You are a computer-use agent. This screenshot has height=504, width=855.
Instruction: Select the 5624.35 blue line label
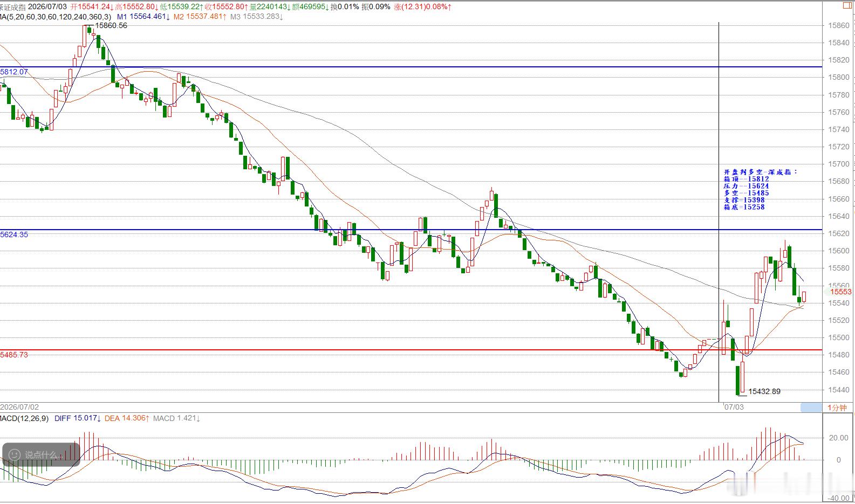coord(14,234)
